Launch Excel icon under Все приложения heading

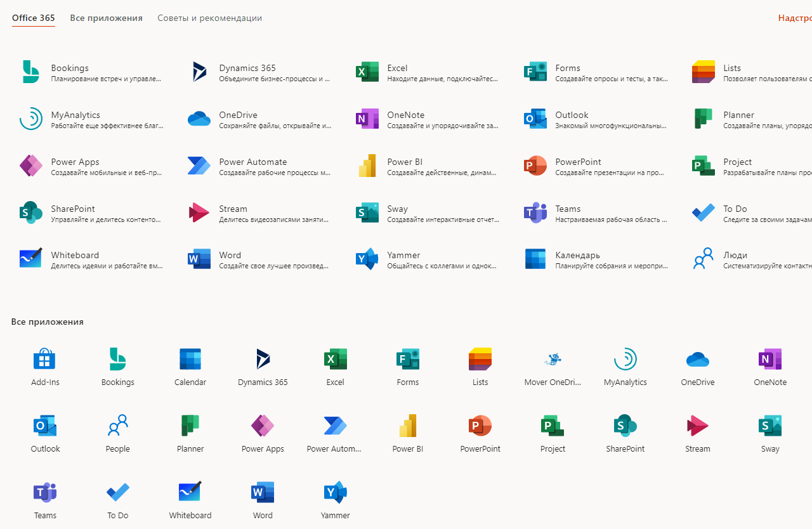tap(336, 360)
